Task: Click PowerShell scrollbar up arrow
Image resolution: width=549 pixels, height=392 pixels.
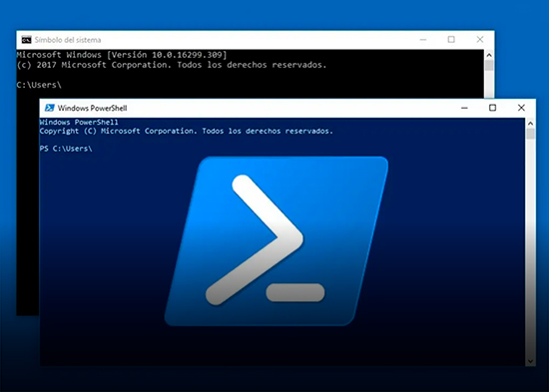Action: coord(530,124)
